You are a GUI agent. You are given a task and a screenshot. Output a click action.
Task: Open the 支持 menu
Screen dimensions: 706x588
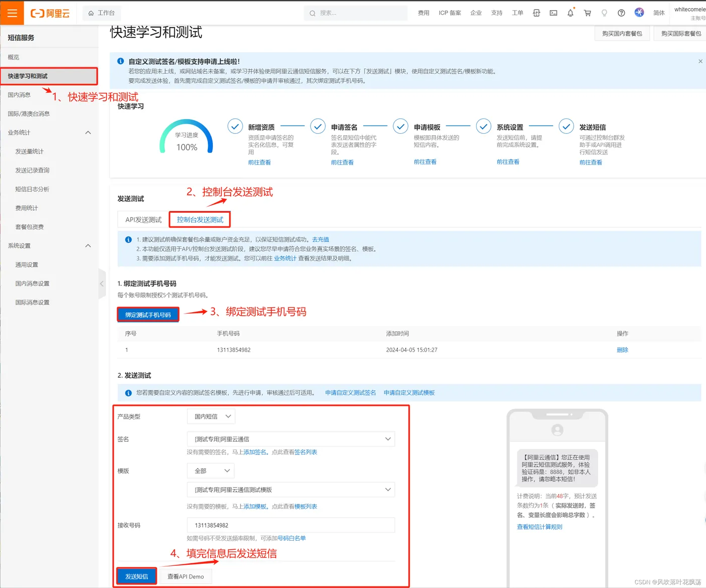[497, 13]
